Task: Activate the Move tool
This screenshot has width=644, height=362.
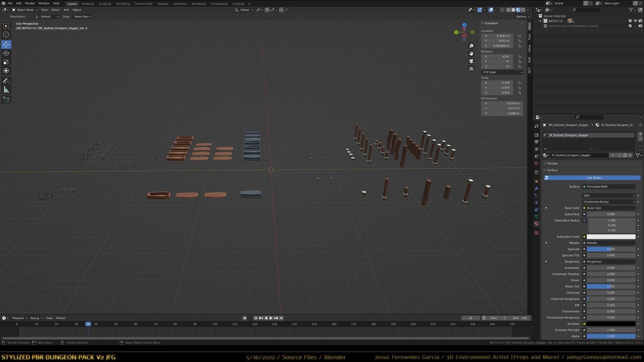Action: click(x=6, y=45)
